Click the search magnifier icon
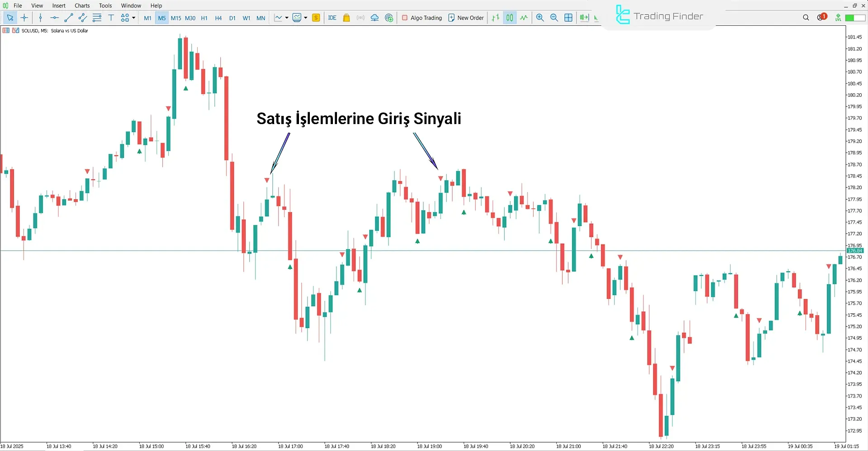 (x=806, y=18)
